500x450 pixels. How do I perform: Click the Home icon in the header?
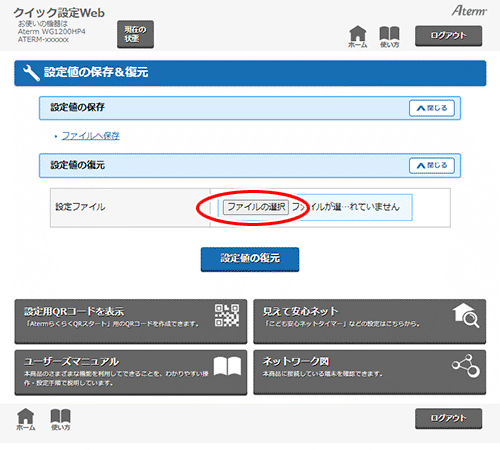coord(358,36)
